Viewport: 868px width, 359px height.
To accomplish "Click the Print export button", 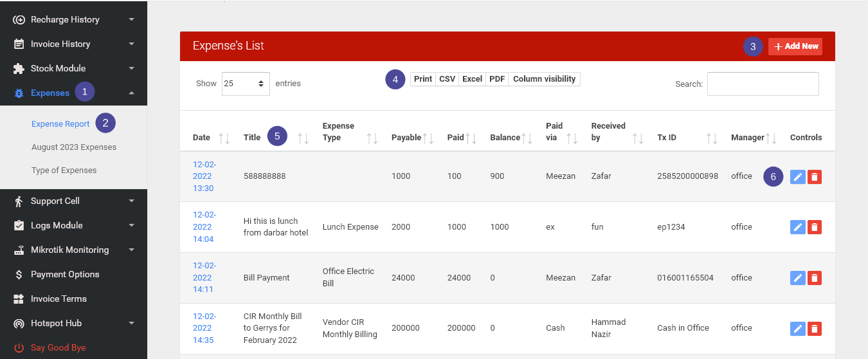I will click(x=422, y=79).
